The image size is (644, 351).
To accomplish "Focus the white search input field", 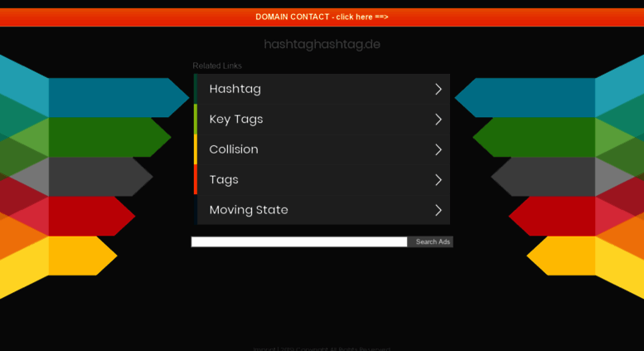I will [299, 242].
